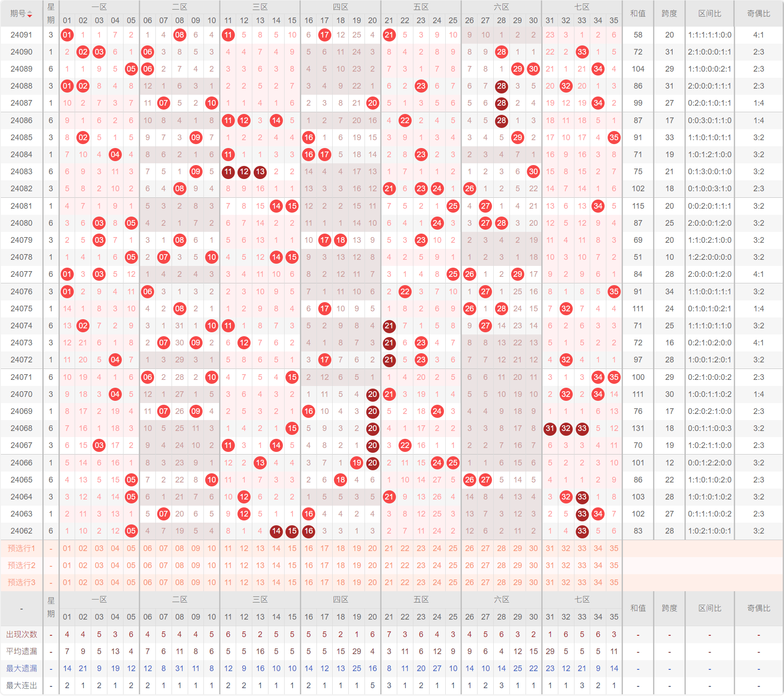Click red ball 06 in issue 24076
Viewport: 784px width, 696px height.
(x=148, y=292)
